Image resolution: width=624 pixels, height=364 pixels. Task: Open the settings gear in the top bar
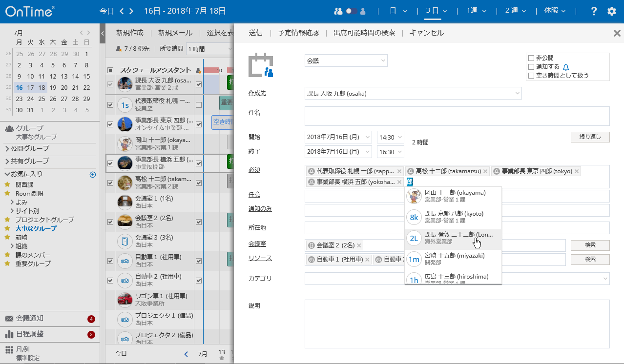611,10
